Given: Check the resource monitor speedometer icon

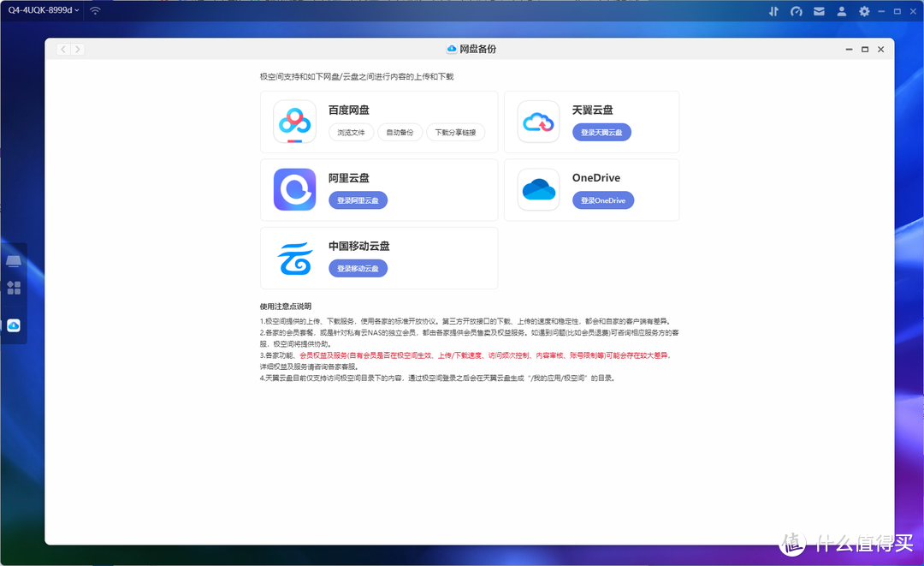Looking at the screenshot, I should point(797,11).
